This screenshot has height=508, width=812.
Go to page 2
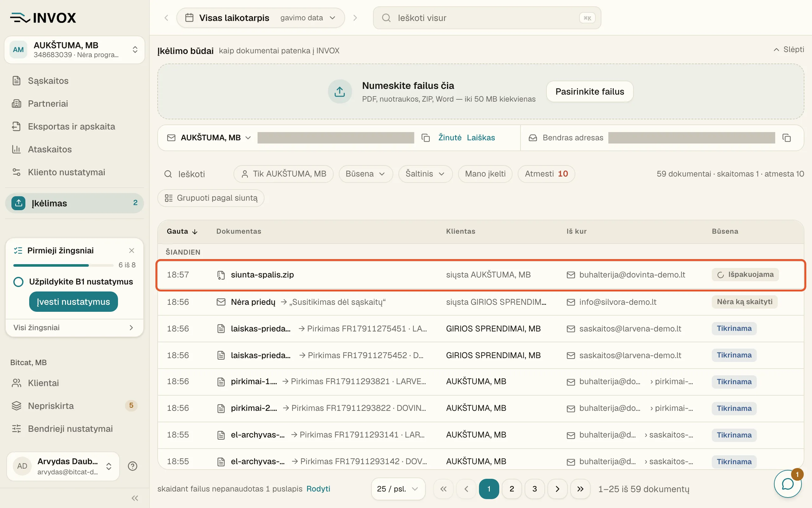click(x=512, y=489)
